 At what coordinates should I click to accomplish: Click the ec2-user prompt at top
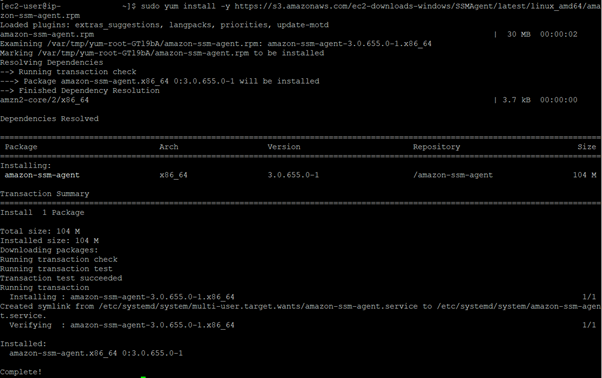click(68, 6)
